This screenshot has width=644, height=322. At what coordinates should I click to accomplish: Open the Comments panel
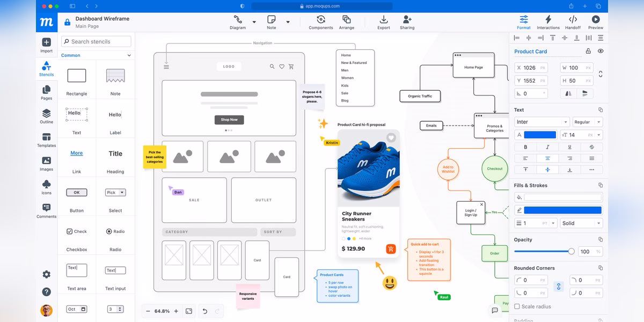pos(47,210)
